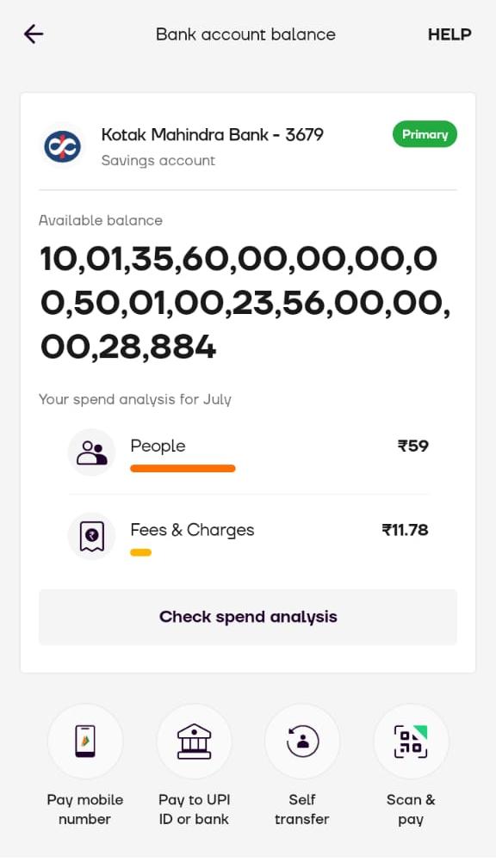
Task: Tap the Pay to UPI ID or bank icon
Action: [194, 742]
